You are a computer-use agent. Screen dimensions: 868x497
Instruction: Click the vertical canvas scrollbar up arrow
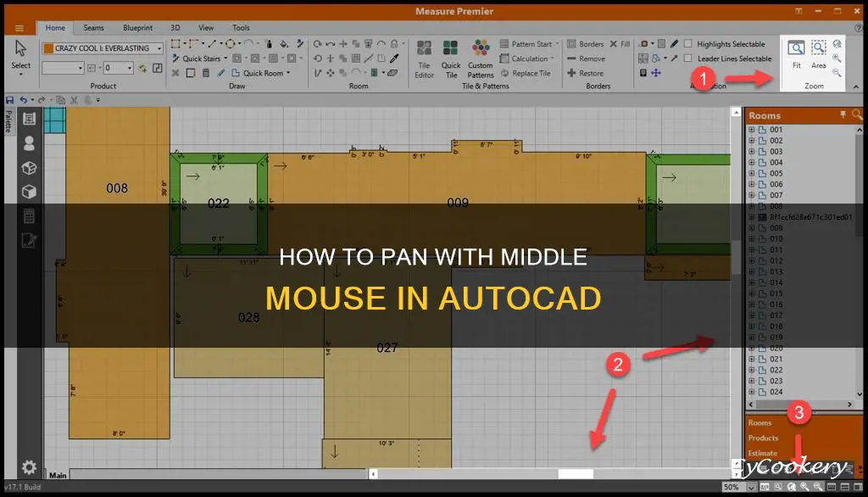click(736, 113)
